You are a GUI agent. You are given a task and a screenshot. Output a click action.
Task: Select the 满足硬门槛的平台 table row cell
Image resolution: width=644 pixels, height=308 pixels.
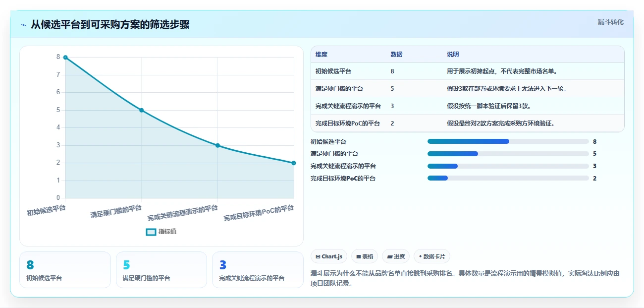(x=339, y=89)
